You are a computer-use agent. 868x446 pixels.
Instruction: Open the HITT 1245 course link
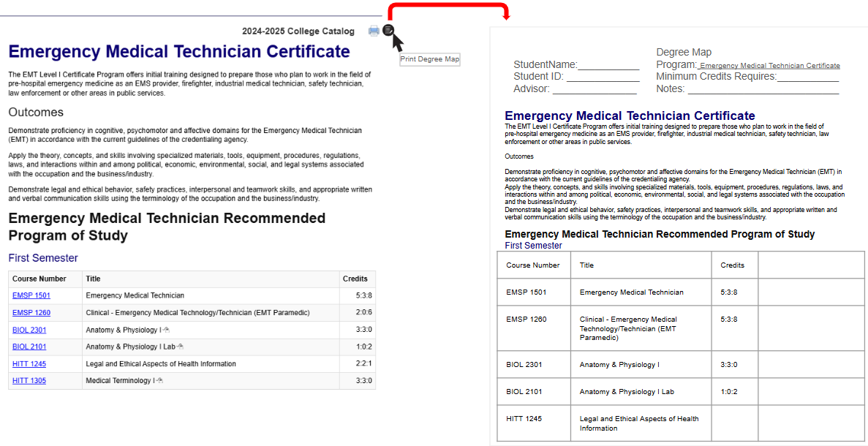pyautogui.click(x=29, y=363)
